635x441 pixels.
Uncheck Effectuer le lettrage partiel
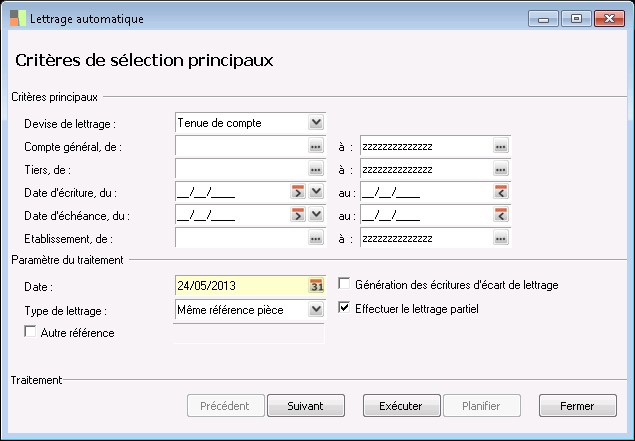(x=346, y=309)
